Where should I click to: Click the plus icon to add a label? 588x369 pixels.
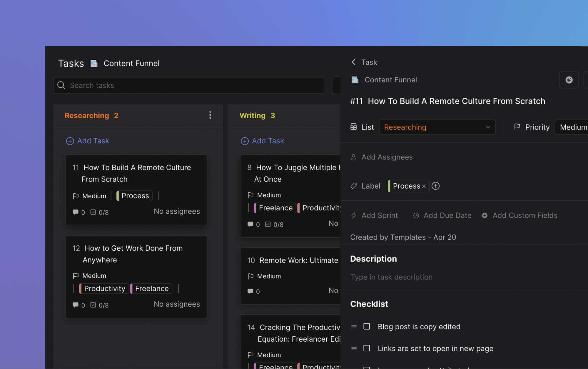[x=435, y=186]
